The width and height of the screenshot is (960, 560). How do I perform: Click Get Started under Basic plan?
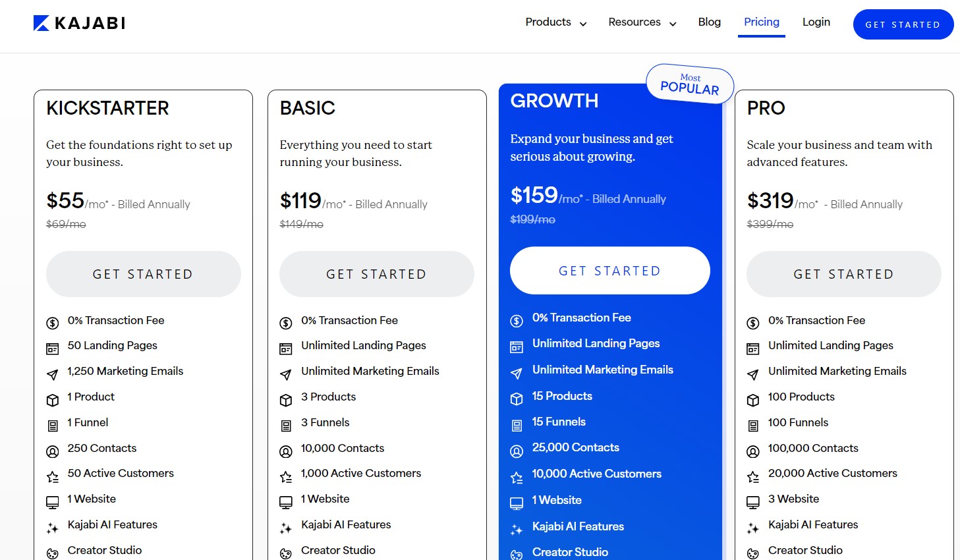376,274
